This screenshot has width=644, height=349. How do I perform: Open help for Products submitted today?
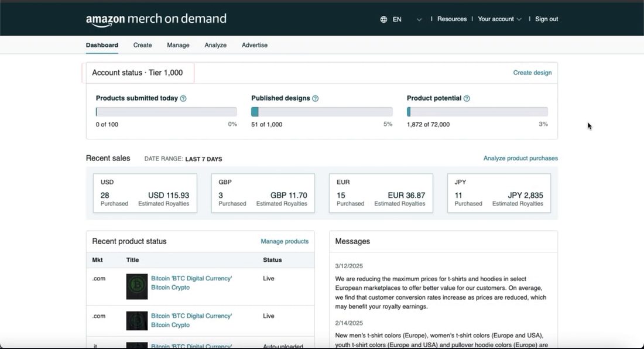(x=183, y=98)
